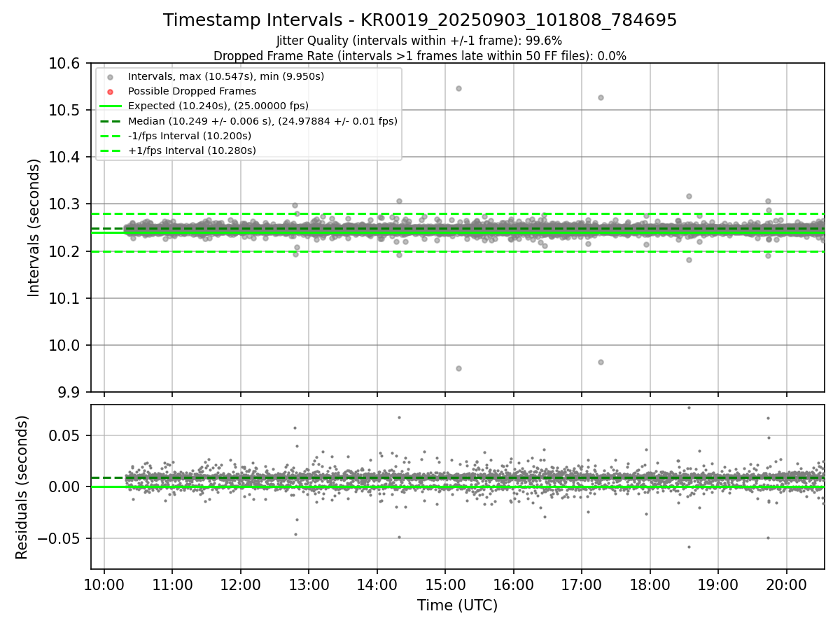The width and height of the screenshot is (840, 630).
Task: Click legend entry 'Possible Dropped Frames'
Action: point(192,91)
